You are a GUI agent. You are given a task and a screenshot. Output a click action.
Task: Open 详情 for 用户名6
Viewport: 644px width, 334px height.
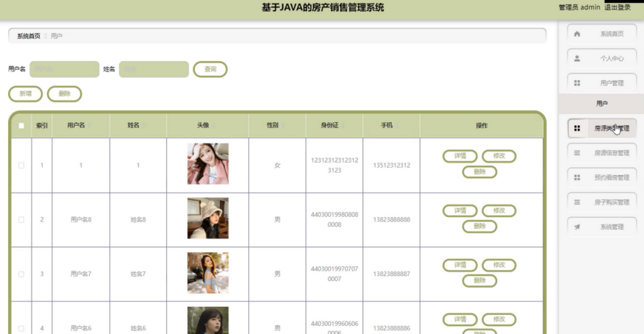click(x=460, y=319)
